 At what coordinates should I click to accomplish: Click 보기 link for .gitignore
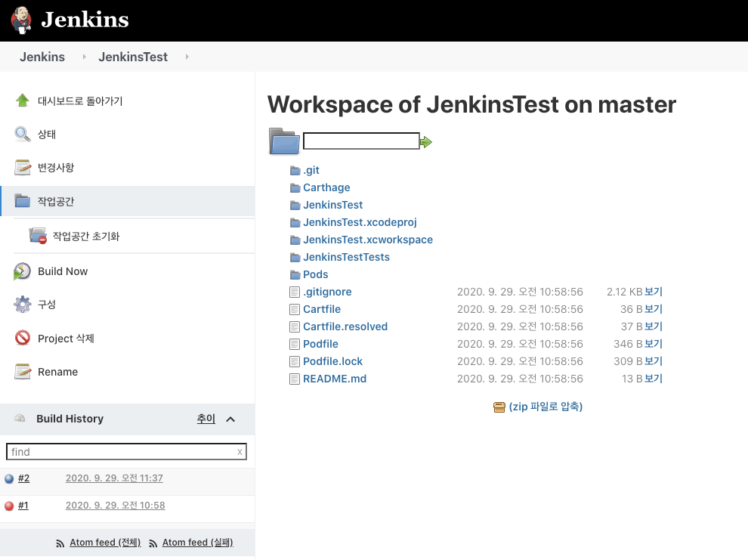coord(654,292)
